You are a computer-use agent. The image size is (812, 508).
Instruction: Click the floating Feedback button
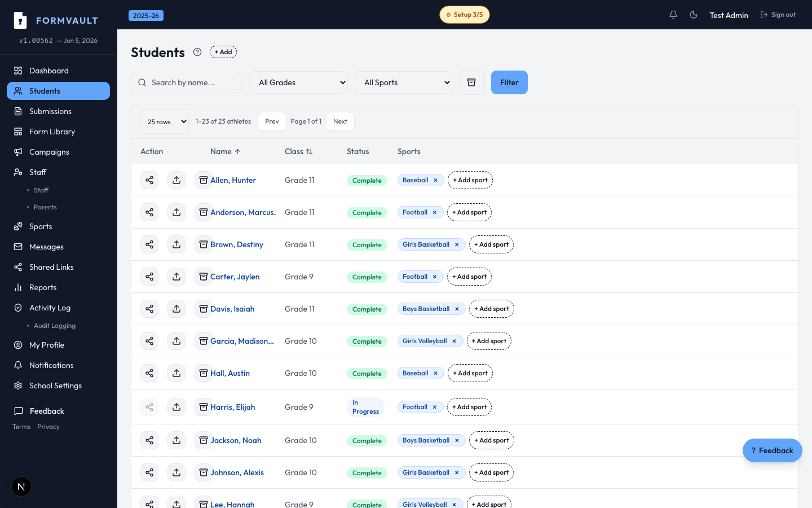coord(773,450)
